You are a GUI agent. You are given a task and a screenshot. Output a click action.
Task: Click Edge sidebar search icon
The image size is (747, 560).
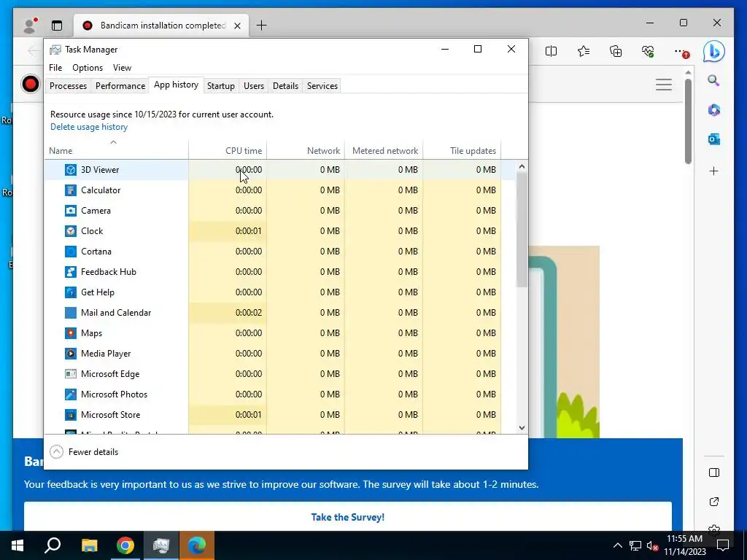point(713,80)
